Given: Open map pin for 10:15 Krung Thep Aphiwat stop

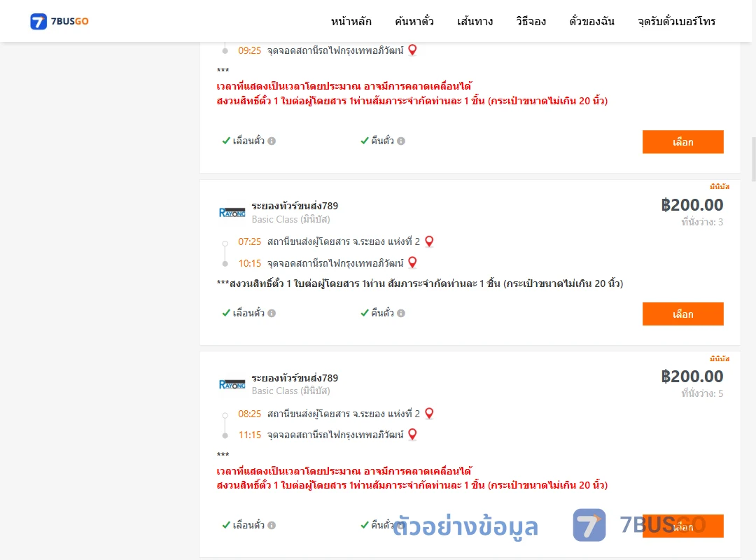Looking at the screenshot, I should pyautogui.click(x=412, y=262).
